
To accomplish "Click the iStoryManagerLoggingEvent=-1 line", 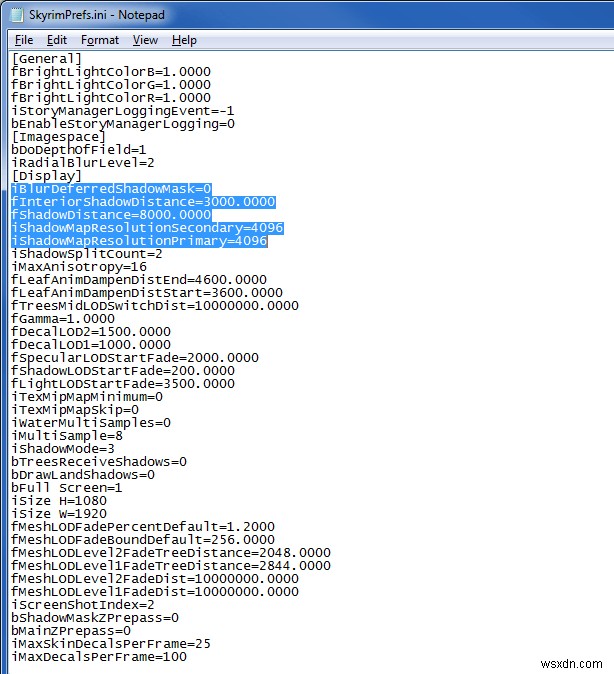I will point(123,111).
